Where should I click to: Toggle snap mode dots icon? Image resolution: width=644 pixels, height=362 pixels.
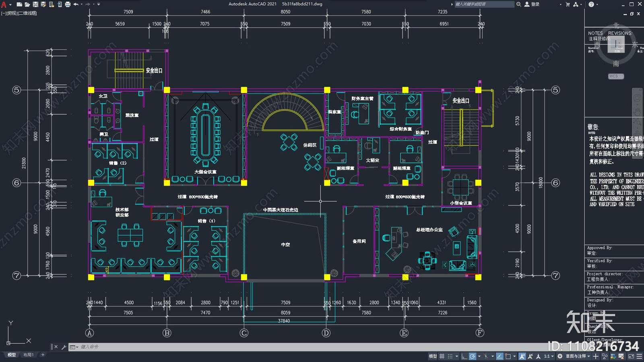point(450,356)
